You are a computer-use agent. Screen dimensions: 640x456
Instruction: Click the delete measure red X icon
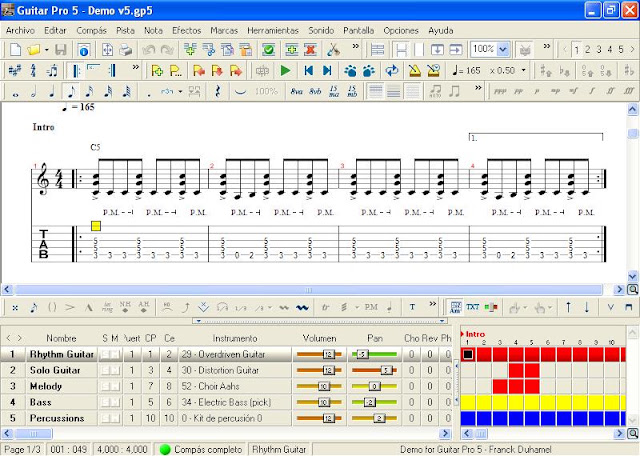[310, 50]
